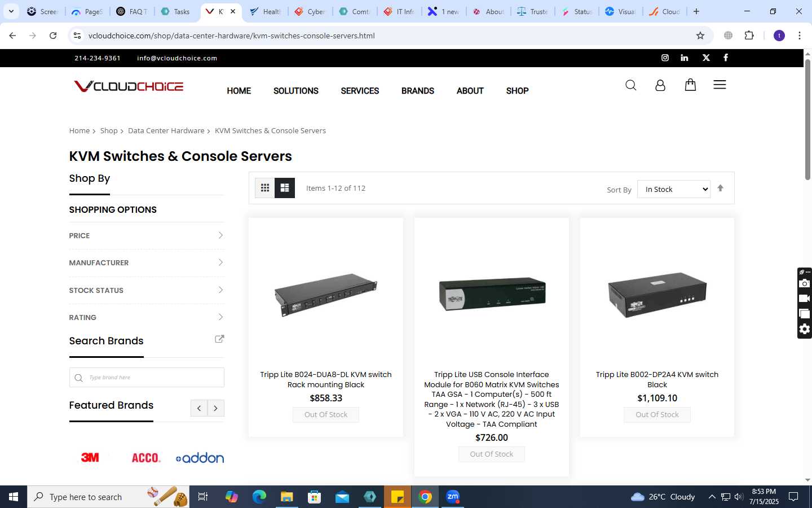Show previous featured brands
This screenshot has height=508, width=812.
[198, 408]
